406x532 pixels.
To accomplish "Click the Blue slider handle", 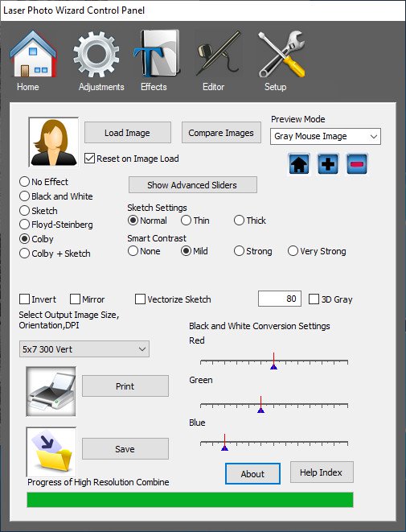I will pos(224,443).
